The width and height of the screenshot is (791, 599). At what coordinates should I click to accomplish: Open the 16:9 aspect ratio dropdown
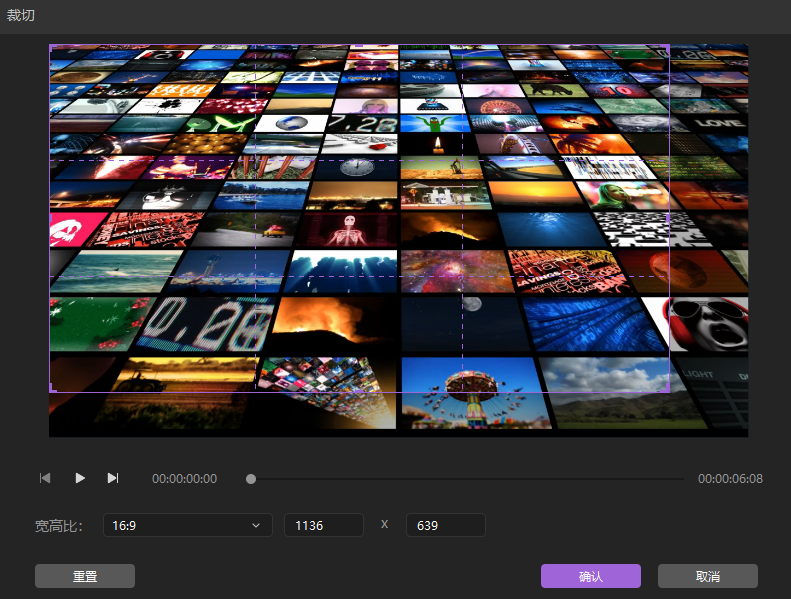pos(187,525)
